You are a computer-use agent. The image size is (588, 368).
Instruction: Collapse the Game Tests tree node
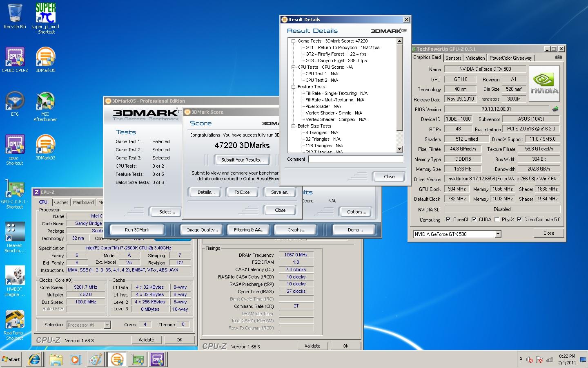(x=294, y=41)
